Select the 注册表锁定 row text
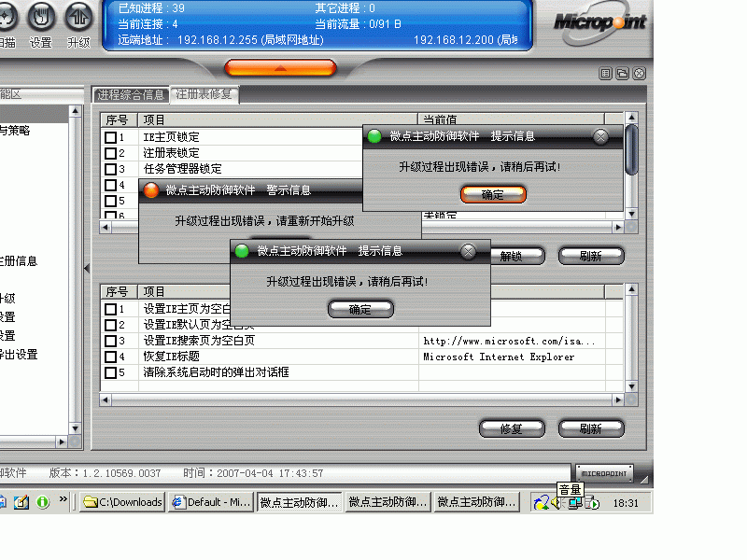747x560 pixels. click(172, 153)
